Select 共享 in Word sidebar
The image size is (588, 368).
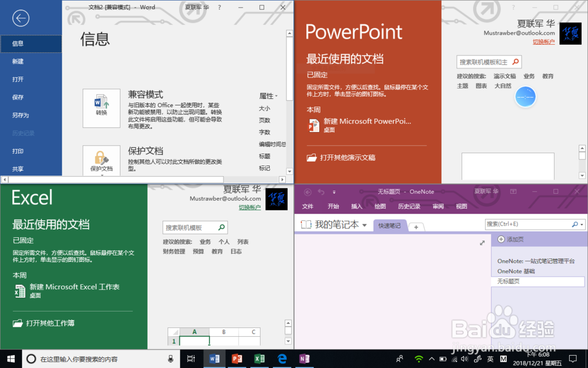point(31,169)
